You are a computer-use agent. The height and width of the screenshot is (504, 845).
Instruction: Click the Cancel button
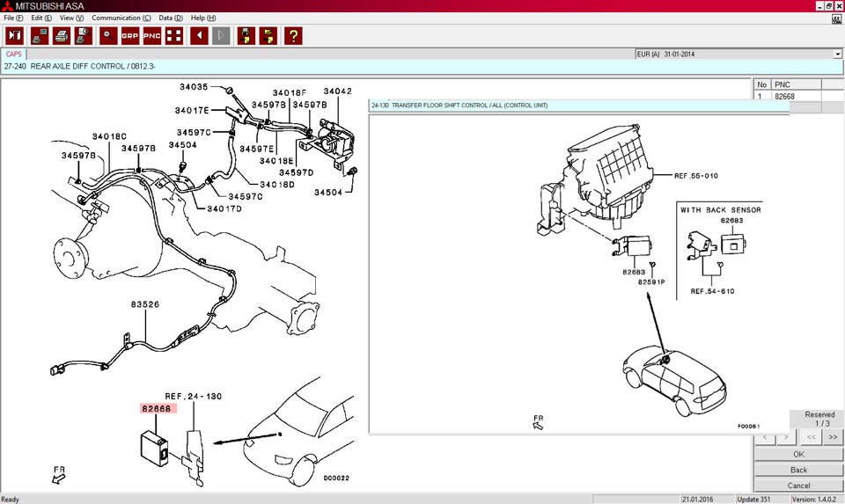point(798,486)
